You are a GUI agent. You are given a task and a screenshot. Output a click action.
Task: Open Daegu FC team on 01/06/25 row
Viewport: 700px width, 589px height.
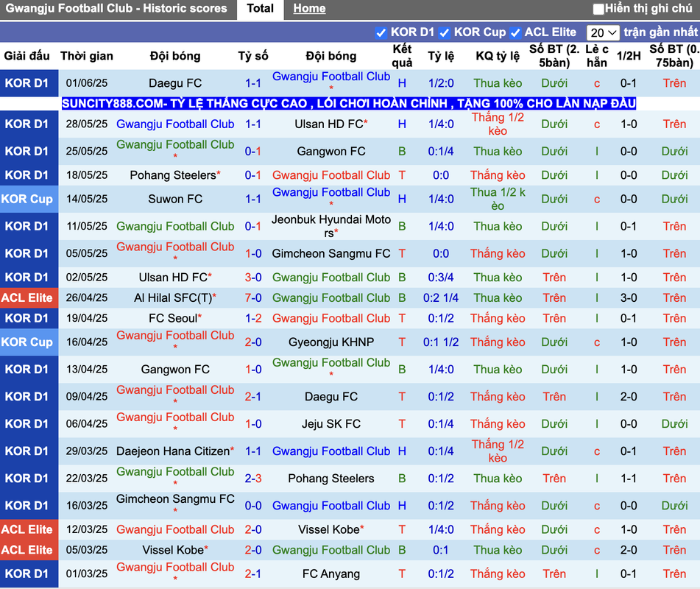point(175,83)
